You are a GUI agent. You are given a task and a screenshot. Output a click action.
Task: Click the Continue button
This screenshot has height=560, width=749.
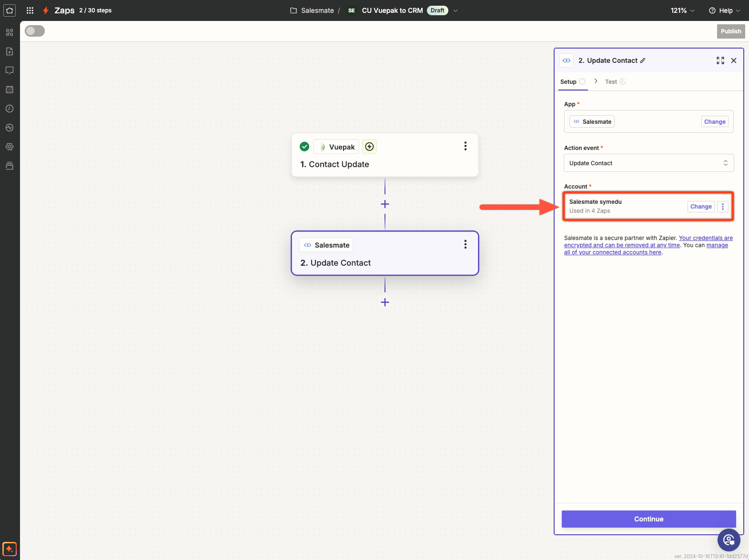coord(648,519)
